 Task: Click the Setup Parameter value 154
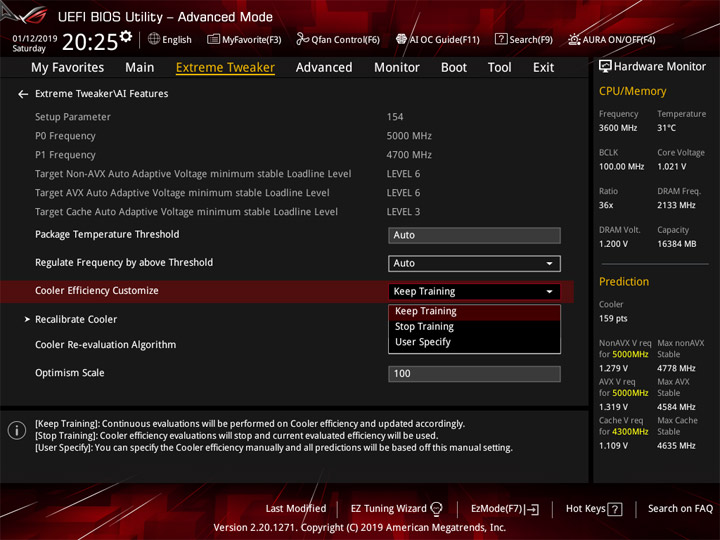[x=395, y=117]
